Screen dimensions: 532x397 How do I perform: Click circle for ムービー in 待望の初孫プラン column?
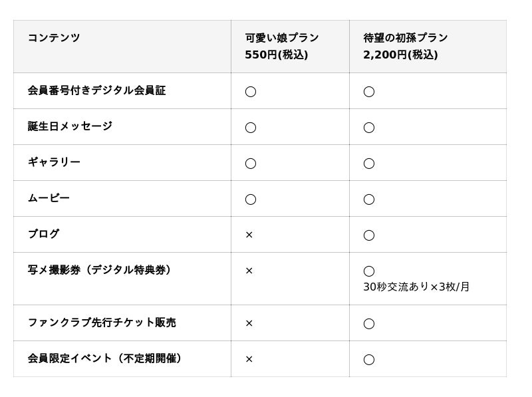click(369, 199)
